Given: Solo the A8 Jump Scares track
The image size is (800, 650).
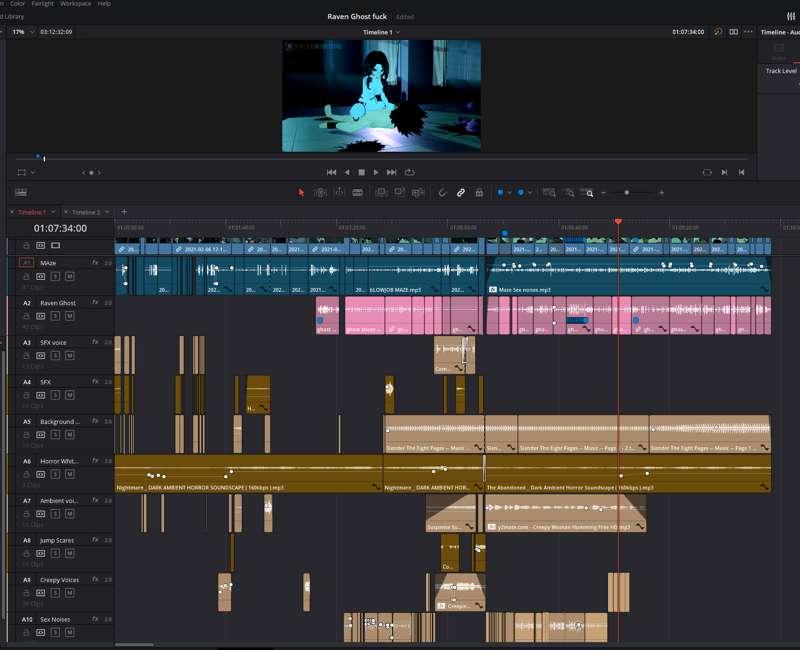Looking at the screenshot, I should (55, 553).
